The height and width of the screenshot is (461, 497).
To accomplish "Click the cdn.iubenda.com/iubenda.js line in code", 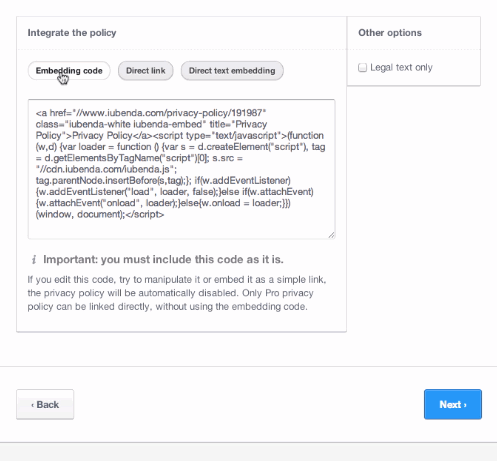I will pyautogui.click(x=106, y=169).
